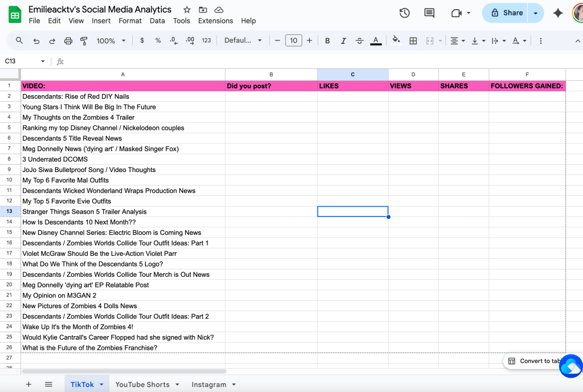Image resolution: width=583 pixels, height=392 pixels.
Task: Toggle strikethrough formatting
Action: pyautogui.click(x=359, y=40)
